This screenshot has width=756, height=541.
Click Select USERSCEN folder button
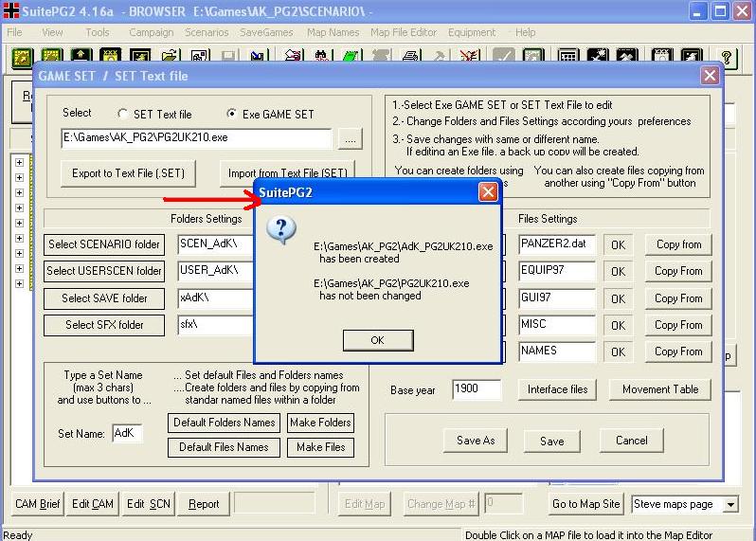tap(104, 271)
